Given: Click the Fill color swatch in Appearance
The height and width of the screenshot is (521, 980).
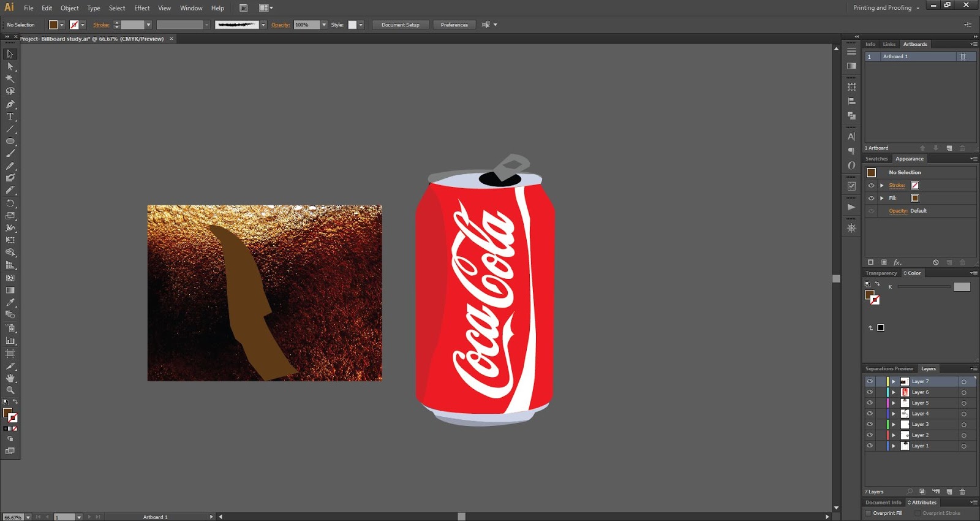Looking at the screenshot, I should tap(915, 198).
